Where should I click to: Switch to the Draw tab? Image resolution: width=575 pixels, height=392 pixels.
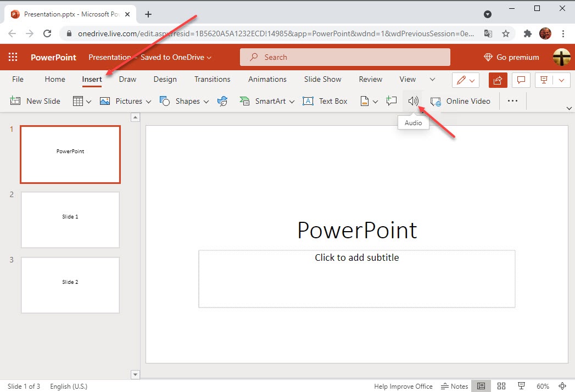coord(127,79)
